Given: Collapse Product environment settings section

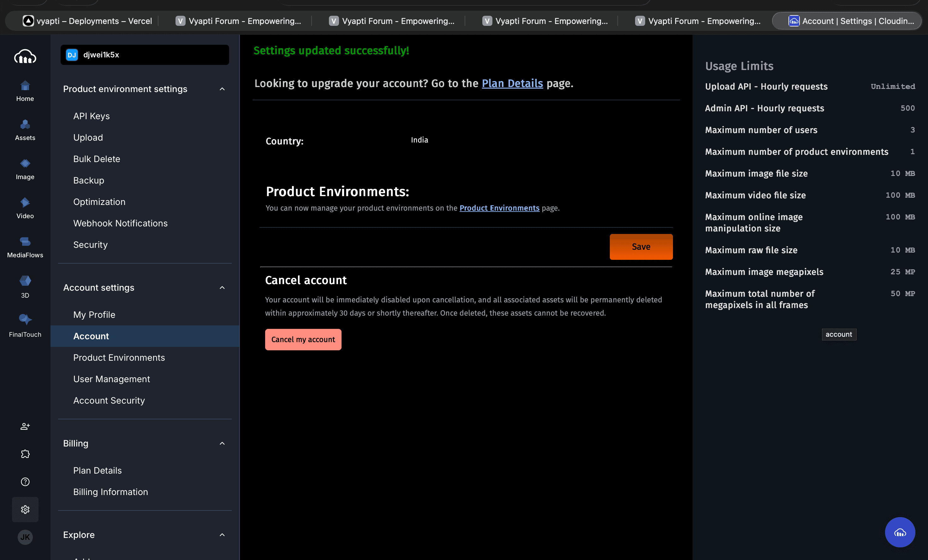Looking at the screenshot, I should [222, 89].
